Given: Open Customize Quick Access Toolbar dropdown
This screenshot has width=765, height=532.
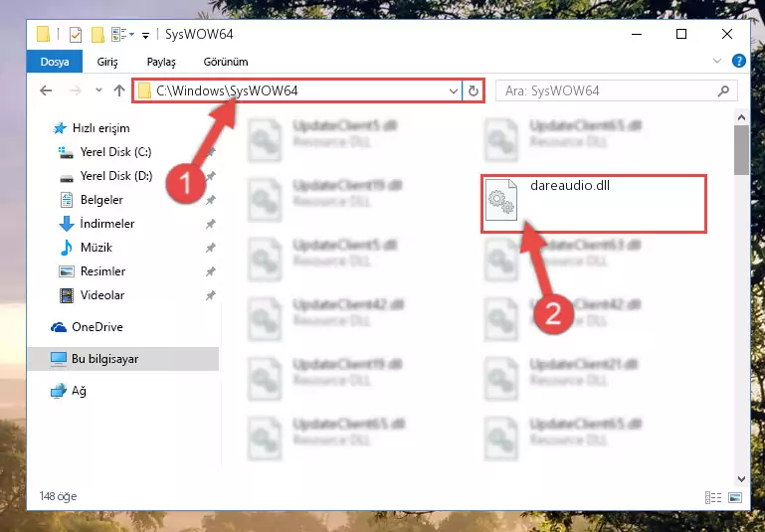Looking at the screenshot, I should click(x=145, y=35).
